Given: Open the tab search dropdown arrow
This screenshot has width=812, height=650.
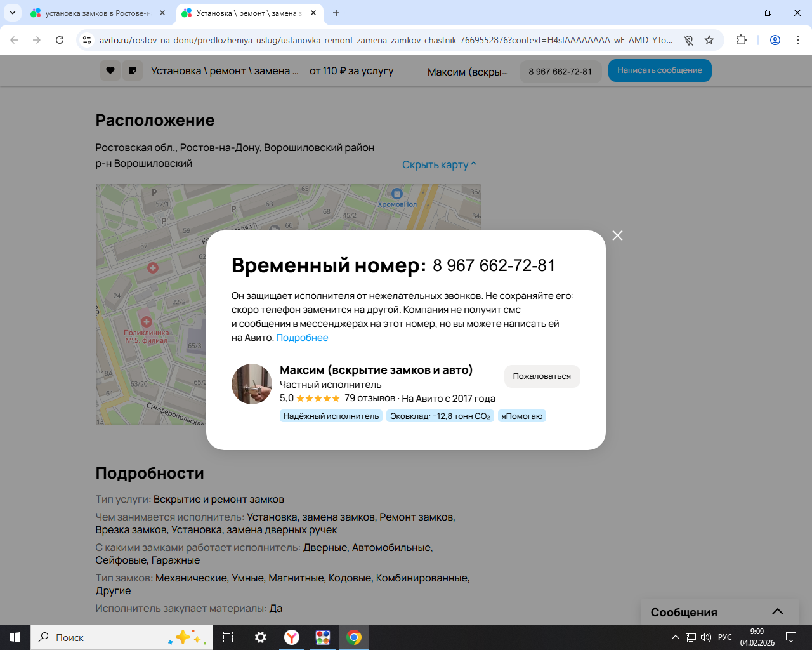Looking at the screenshot, I should [x=13, y=13].
